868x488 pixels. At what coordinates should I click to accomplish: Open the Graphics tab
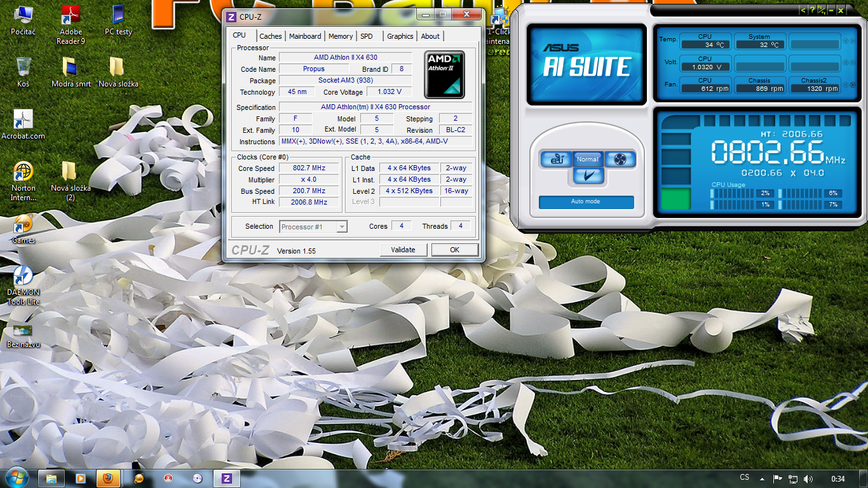[x=400, y=36]
